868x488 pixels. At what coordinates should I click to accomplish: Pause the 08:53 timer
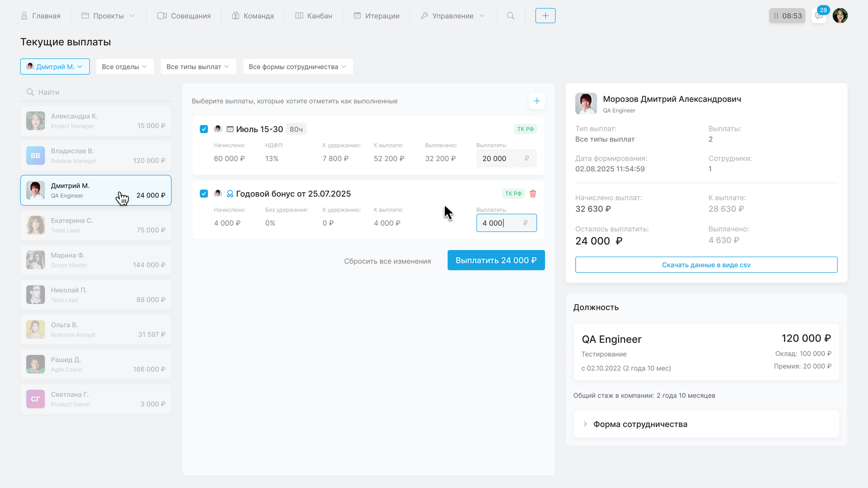pyautogui.click(x=787, y=15)
